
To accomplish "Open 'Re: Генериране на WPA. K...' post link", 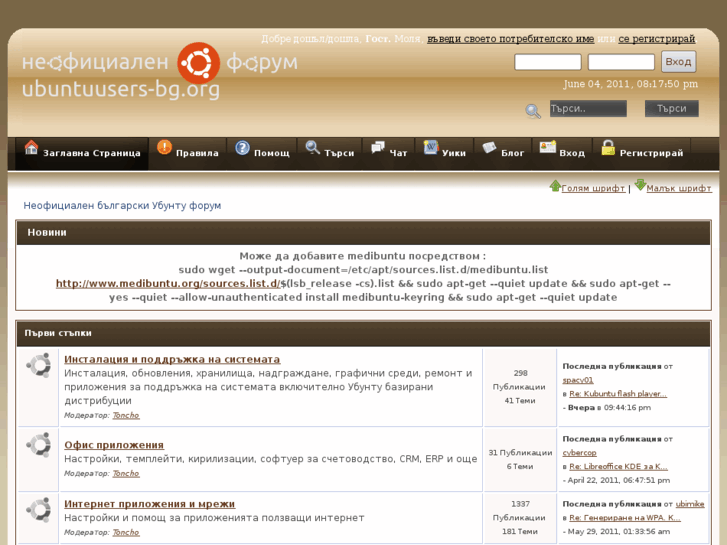I will [x=625, y=518].
